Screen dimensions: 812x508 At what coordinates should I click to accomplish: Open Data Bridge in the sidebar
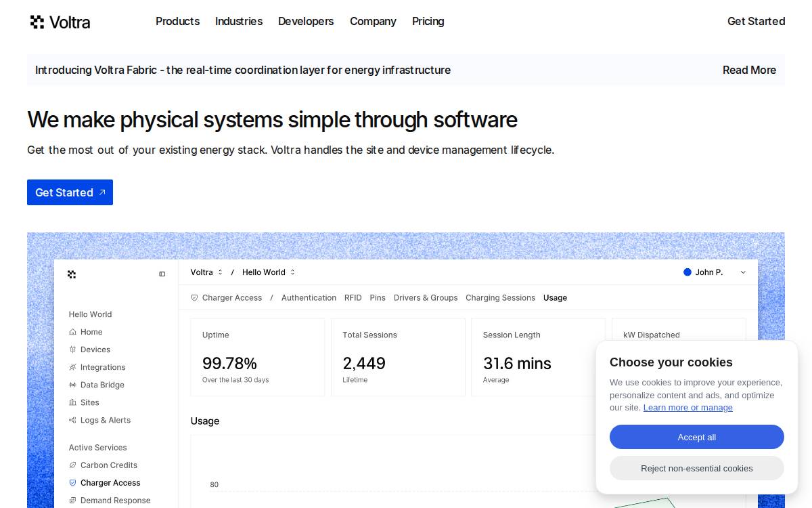(x=102, y=385)
